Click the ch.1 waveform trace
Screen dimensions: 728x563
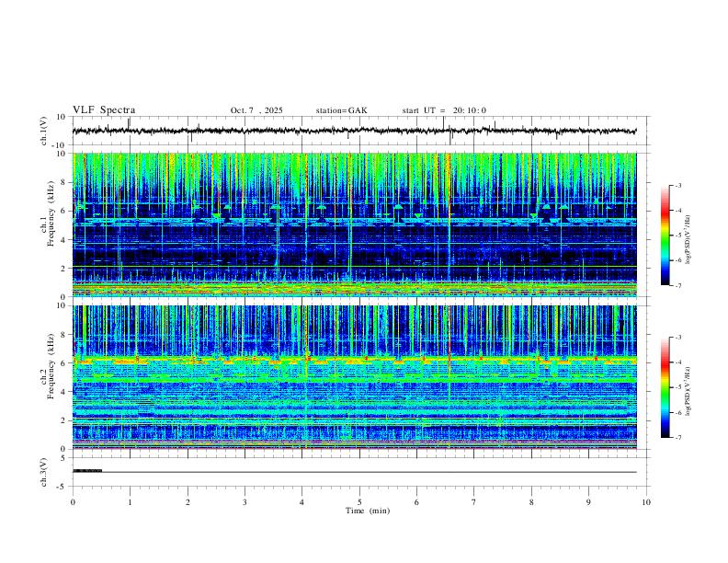coord(354,131)
